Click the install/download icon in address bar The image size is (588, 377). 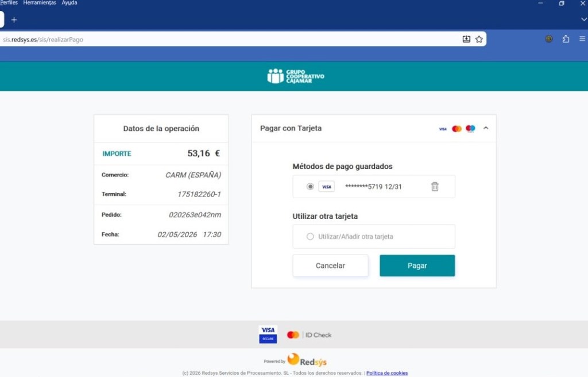pyautogui.click(x=466, y=39)
